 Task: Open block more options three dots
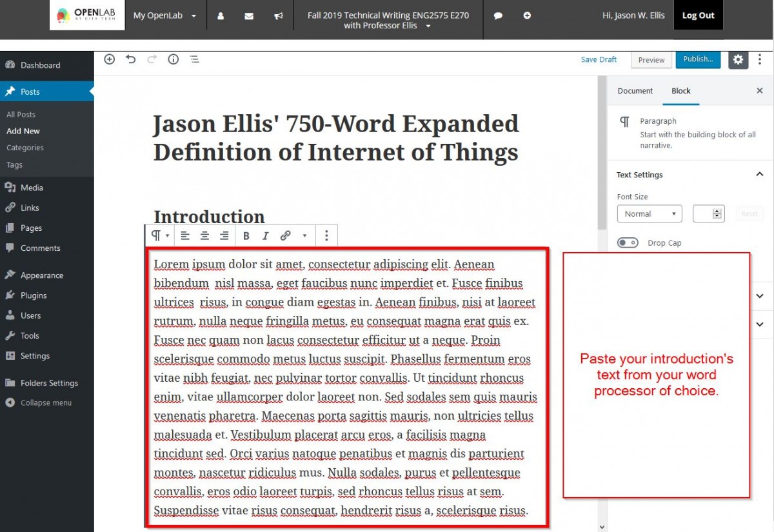(326, 236)
